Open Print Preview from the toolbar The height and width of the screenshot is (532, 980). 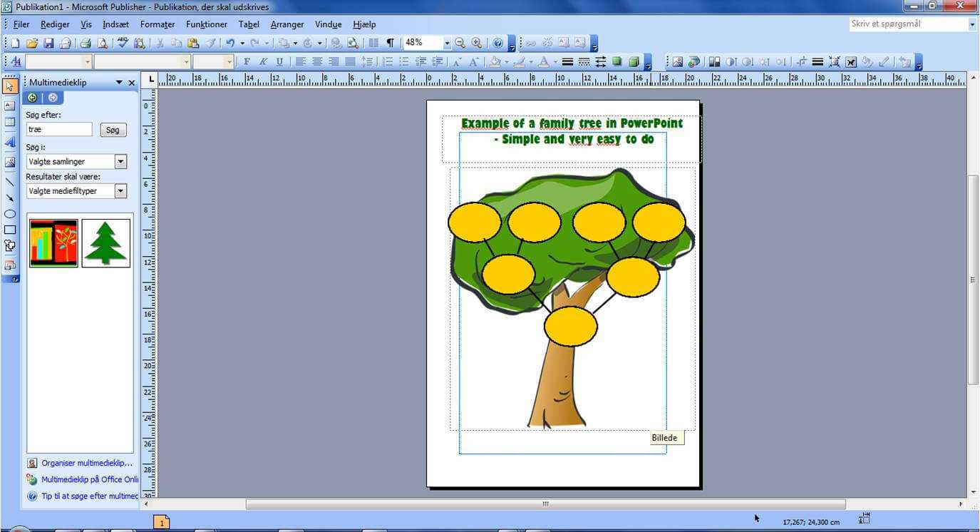pyautogui.click(x=102, y=44)
